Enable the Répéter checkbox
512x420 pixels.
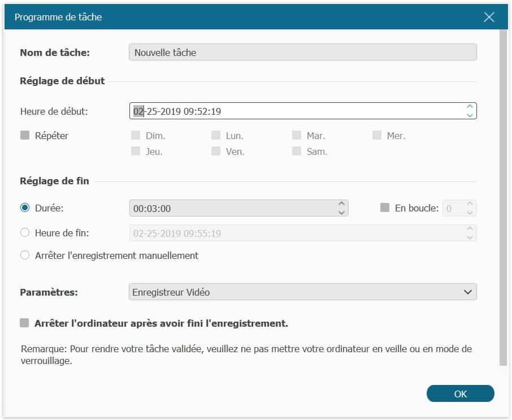click(x=25, y=136)
